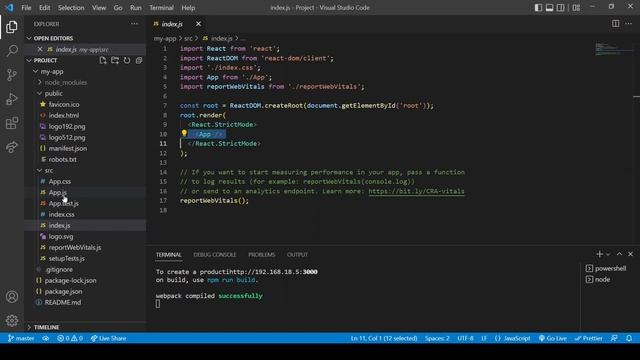Open terminal launch profile dropdown arrow
640x360 pixels.
[608, 254]
